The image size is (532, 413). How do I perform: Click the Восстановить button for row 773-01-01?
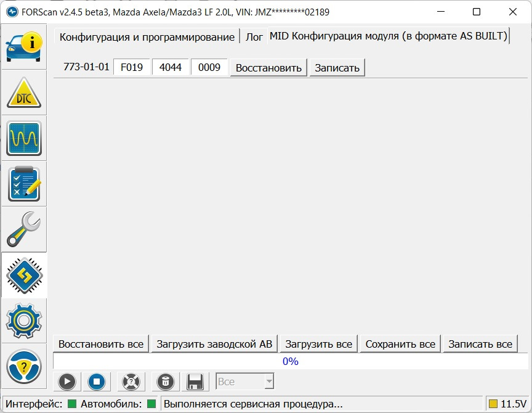[268, 68]
